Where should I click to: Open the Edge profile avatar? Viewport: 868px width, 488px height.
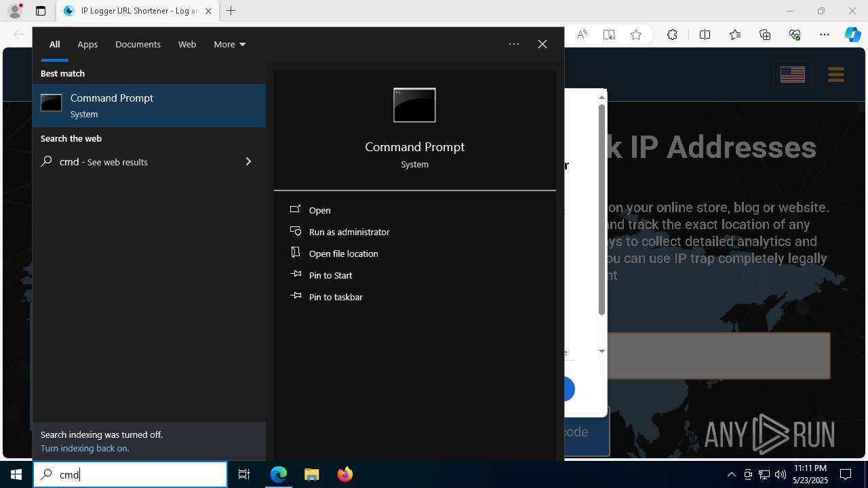(x=15, y=11)
